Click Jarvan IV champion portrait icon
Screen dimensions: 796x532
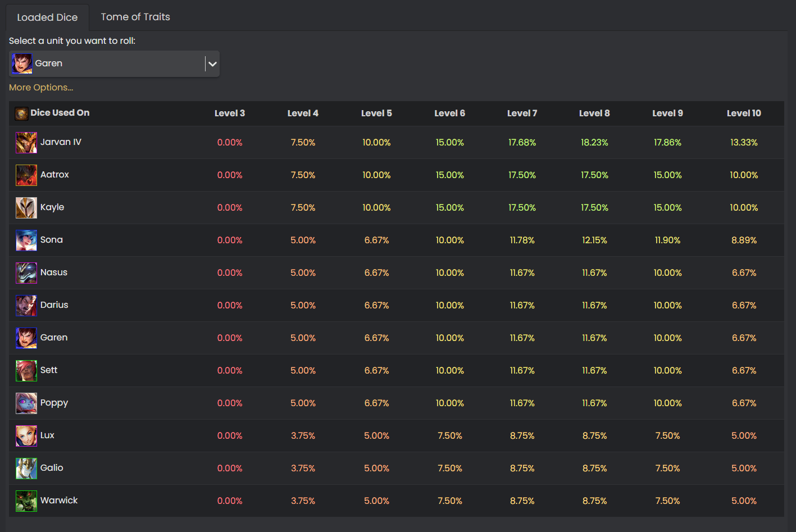[x=26, y=143]
